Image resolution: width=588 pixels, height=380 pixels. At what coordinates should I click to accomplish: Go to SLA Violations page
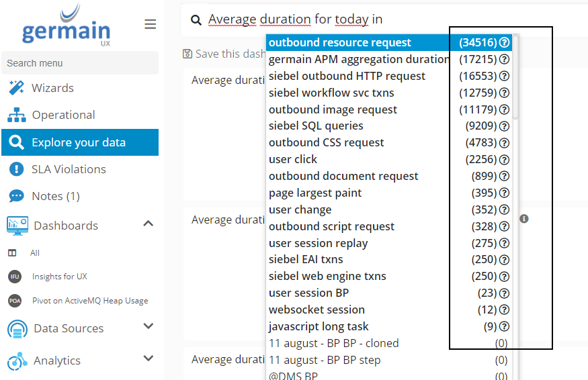click(69, 169)
